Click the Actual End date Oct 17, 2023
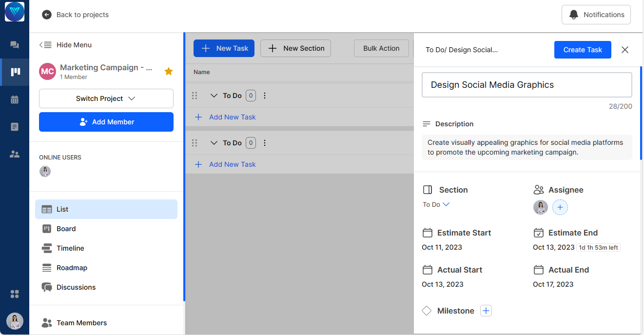 pyautogui.click(x=553, y=284)
